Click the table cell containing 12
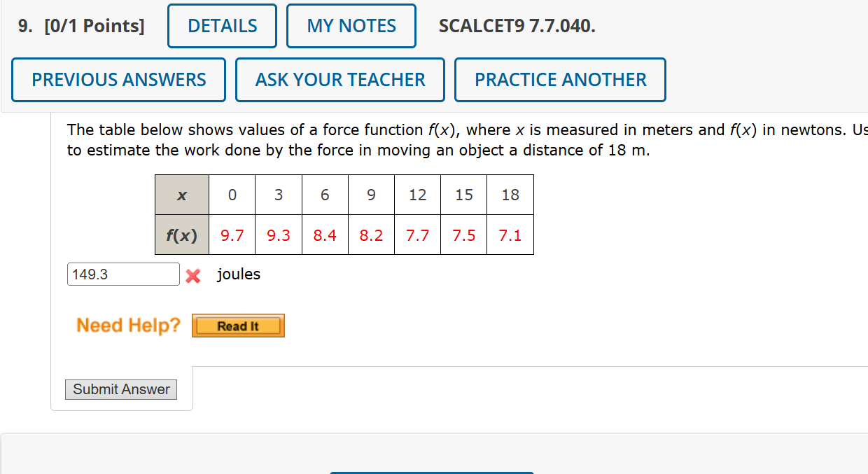 click(x=417, y=195)
